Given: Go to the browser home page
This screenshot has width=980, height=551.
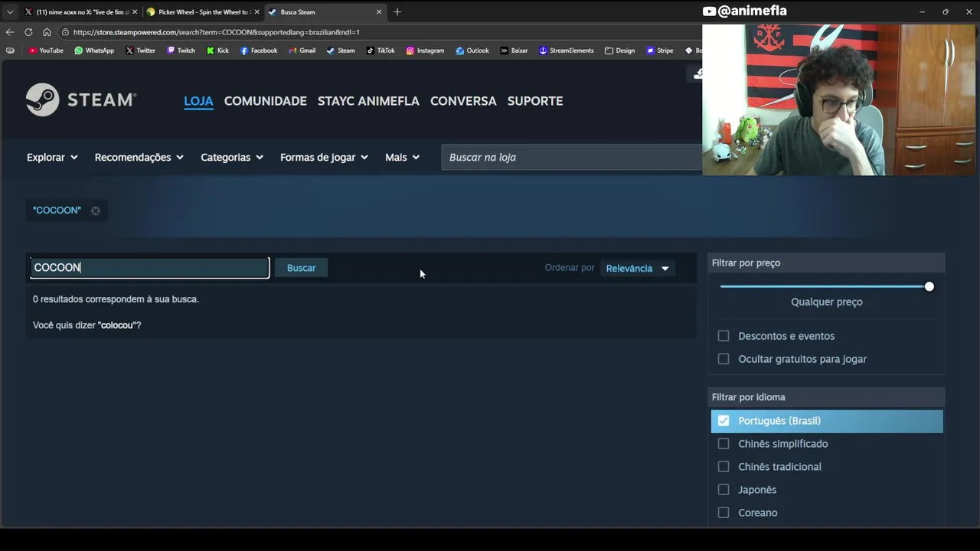Looking at the screenshot, I should click(47, 32).
